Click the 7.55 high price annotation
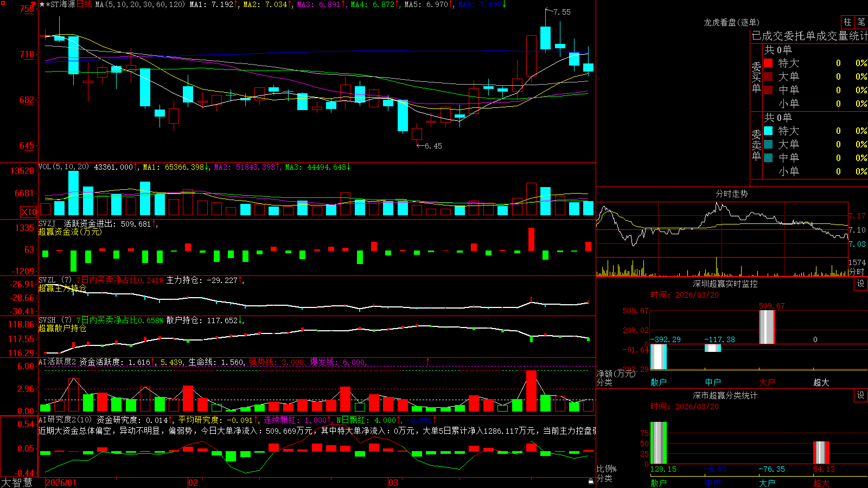 (562, 12)
